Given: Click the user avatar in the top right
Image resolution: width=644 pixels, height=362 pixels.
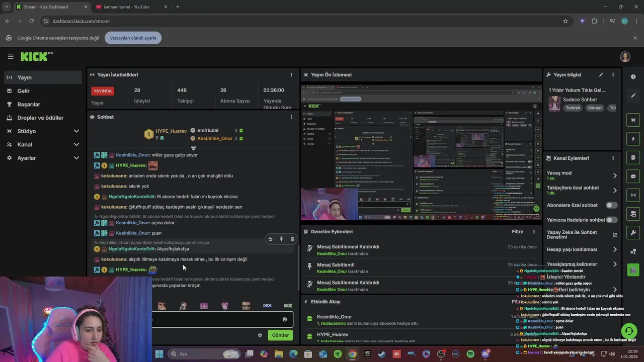Looking at the screenshot, I should click(x=625, y=57).
